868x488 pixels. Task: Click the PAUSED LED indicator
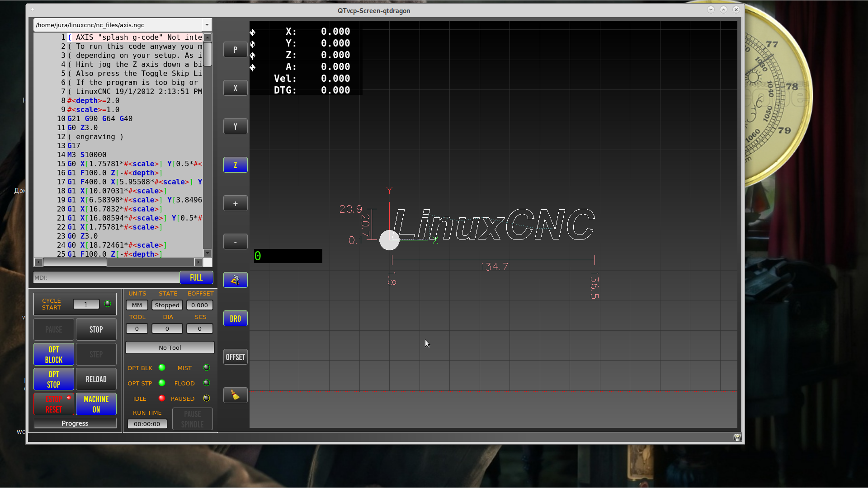click(207, 399)
